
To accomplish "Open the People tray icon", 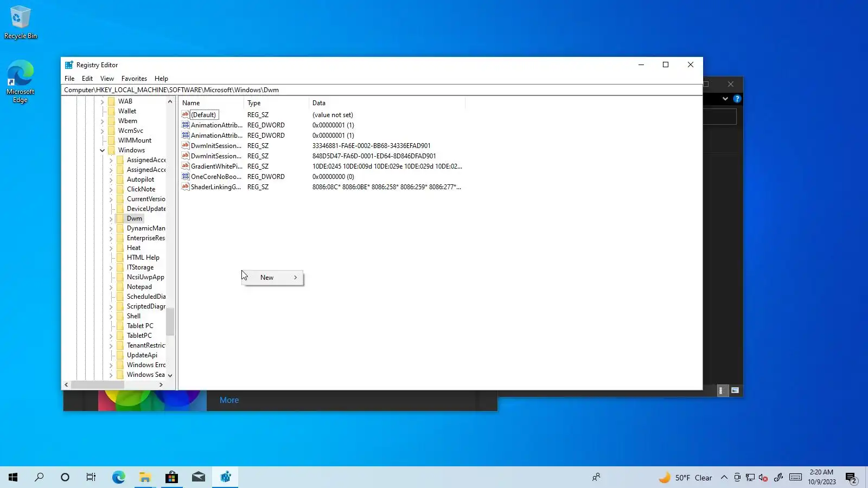I will click(x=596, y=477).
